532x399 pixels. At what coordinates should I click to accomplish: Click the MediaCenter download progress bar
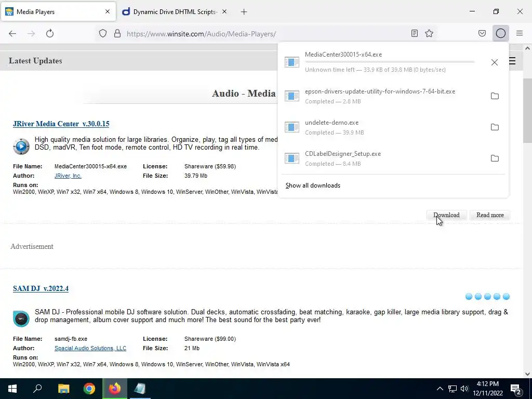point(390,62)
